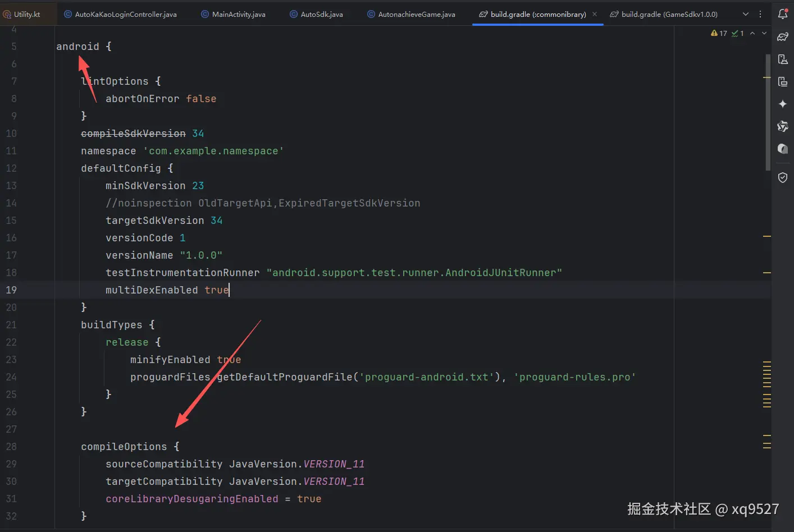The height and width of the screenshot is (532, 794).
Task: Click line number 28 in the gutter
Action: [x=11, y=447]
